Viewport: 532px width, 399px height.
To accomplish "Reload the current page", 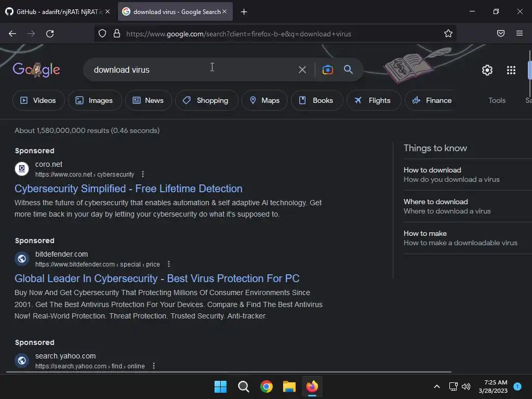I will [x=50, y=34].
